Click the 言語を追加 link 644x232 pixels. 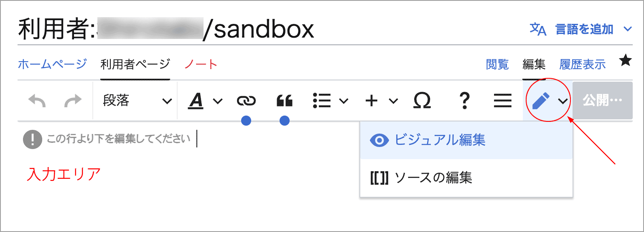tap(584, 29)
